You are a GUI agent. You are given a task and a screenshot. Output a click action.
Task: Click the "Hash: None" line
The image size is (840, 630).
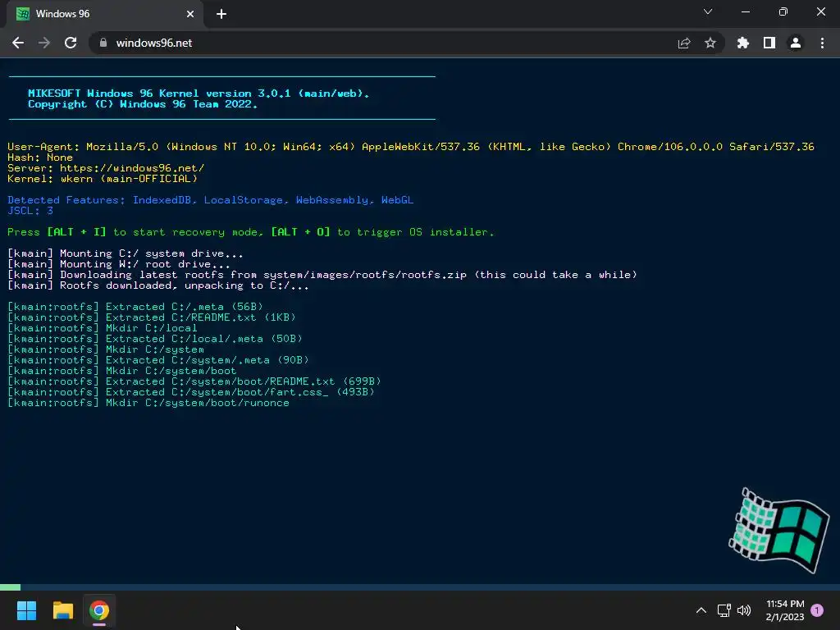(x=40, y=157)
